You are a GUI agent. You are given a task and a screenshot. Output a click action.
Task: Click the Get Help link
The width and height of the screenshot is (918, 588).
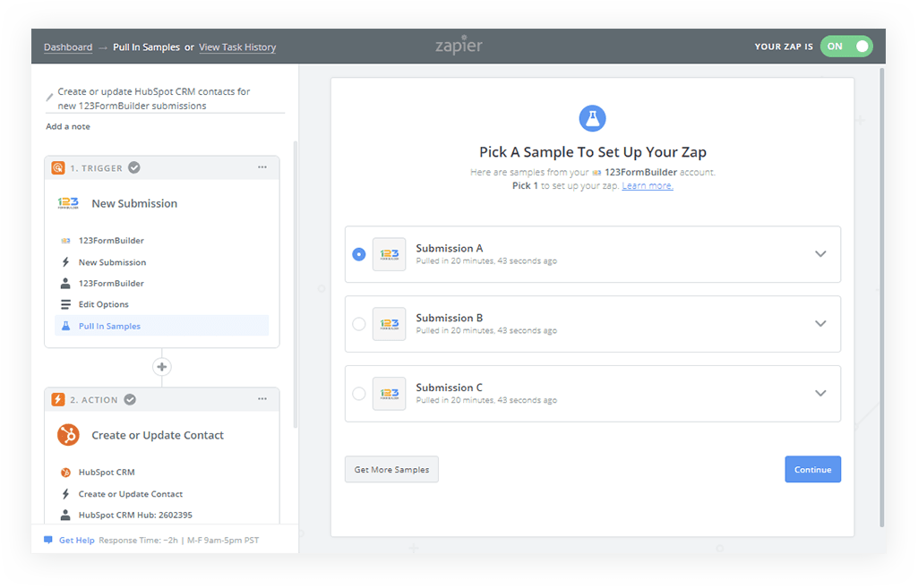click(77, 540)
